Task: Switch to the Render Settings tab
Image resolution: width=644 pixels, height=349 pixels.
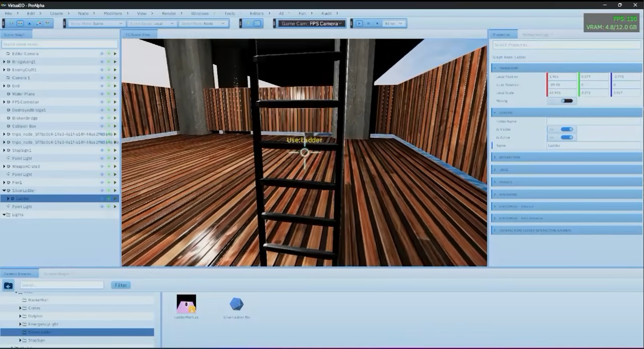Action: coord(536,34)
